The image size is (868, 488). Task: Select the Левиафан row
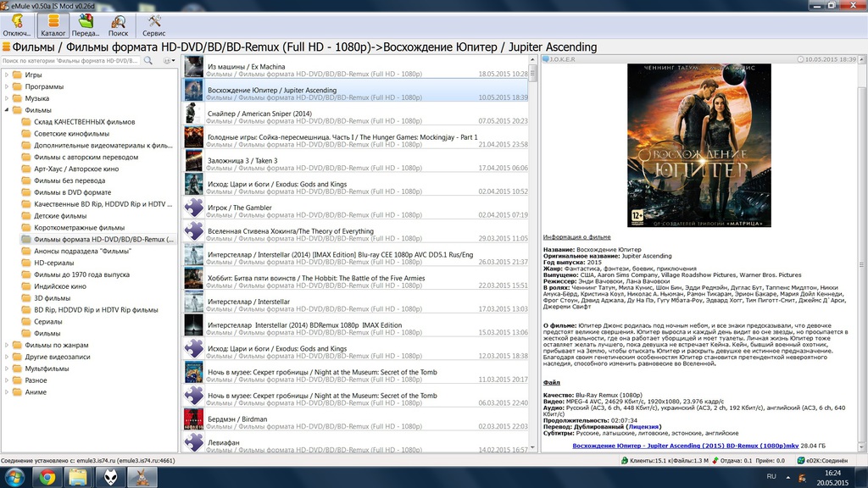coord(356,444)
